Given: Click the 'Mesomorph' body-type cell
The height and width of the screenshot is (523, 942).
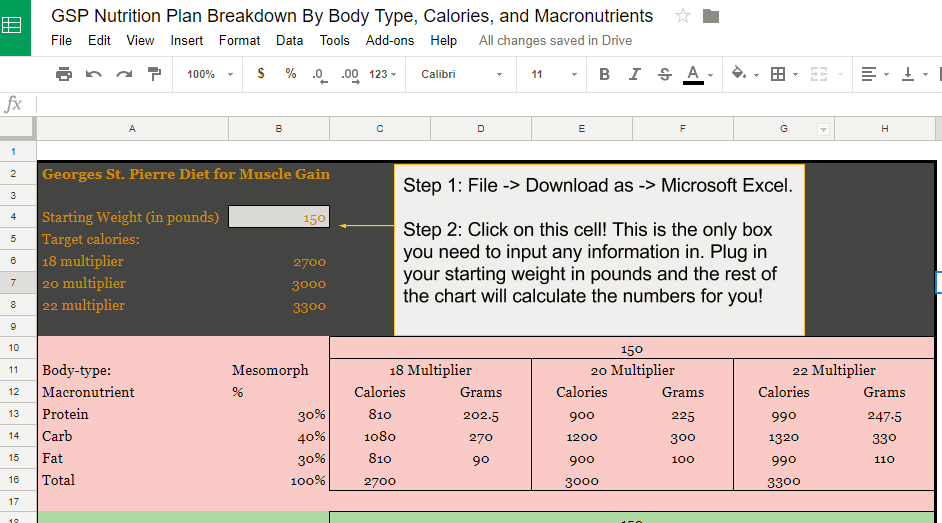Looking at the screenshot, I should (x=279, y=370).
